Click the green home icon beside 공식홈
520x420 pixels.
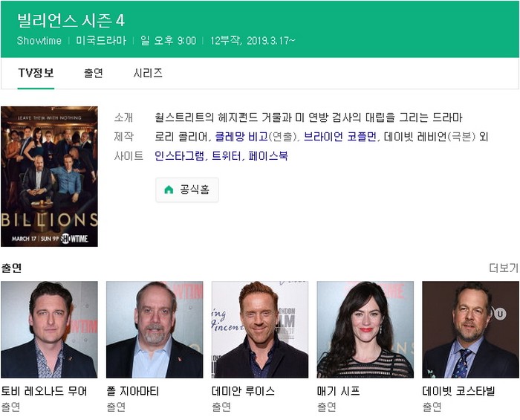169,190
